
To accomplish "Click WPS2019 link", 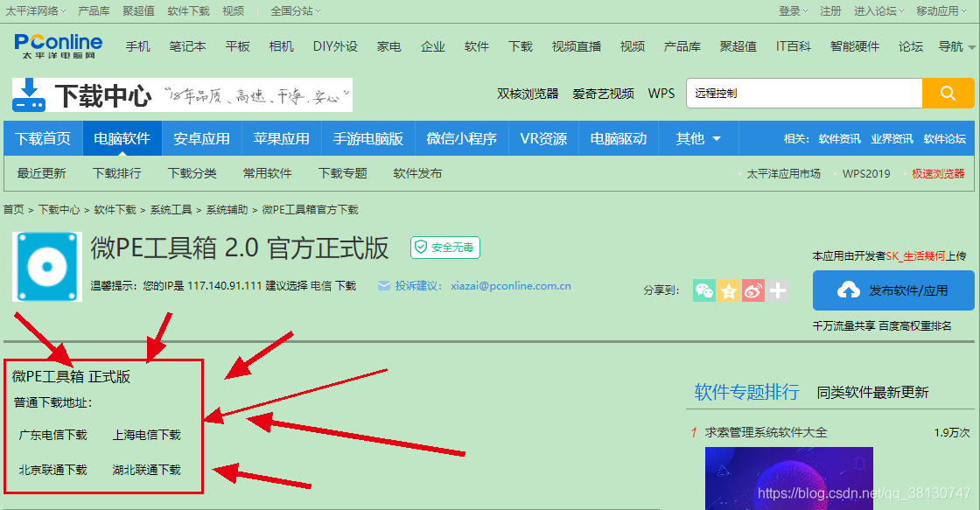I will 866,174.
